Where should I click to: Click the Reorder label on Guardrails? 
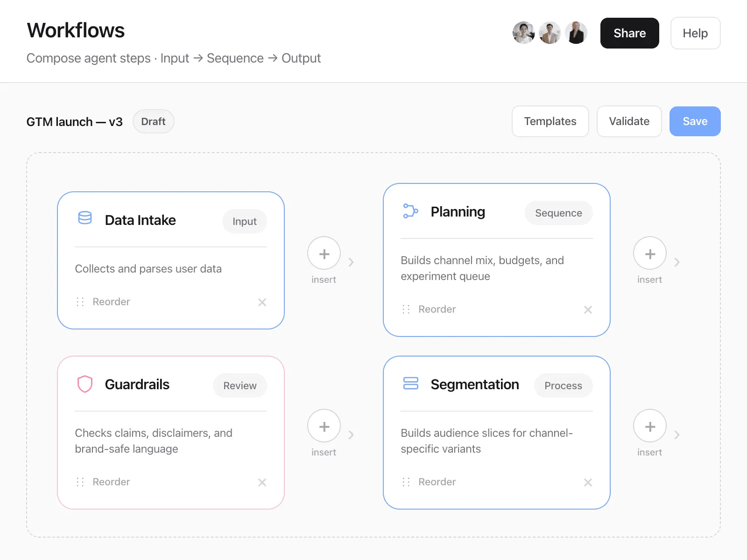point(111,482)
